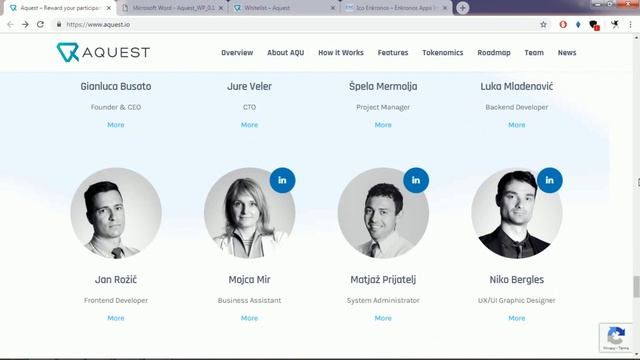Open Chrome three-dot menu

click(x=631, y=24)
